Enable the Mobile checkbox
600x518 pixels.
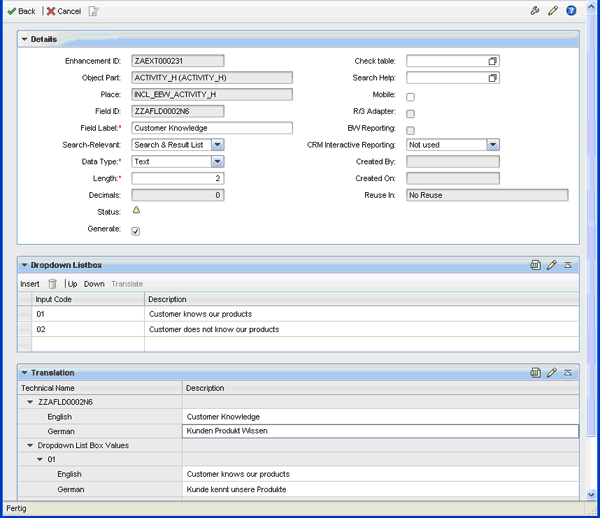tap(410, 96)
